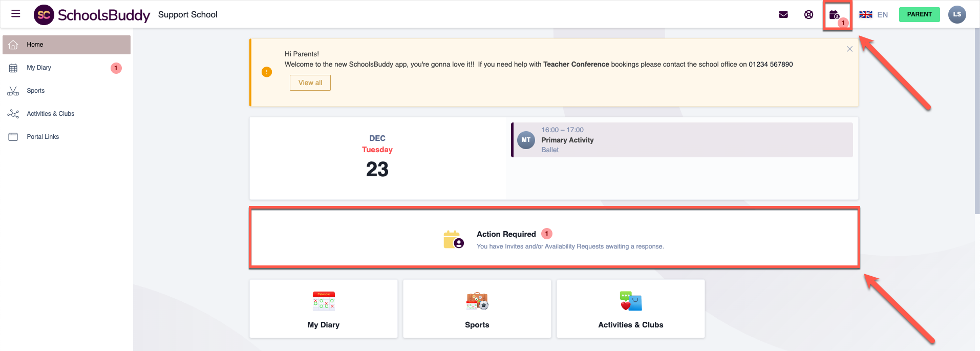The width and height of the screenshot is (980, 351).
Task: Switch role with the PARENT button
Action: pyautogui.click(x=919, y=14)
